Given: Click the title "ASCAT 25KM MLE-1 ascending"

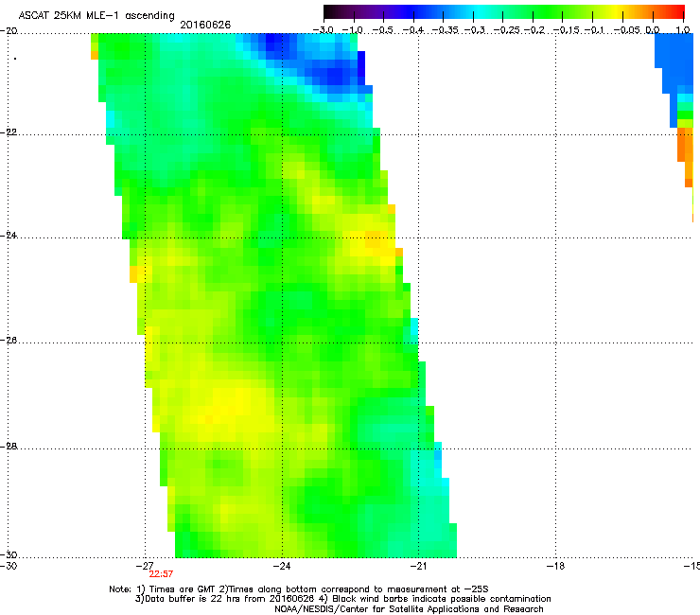Looking at the screenshot, I should (96, 15).
